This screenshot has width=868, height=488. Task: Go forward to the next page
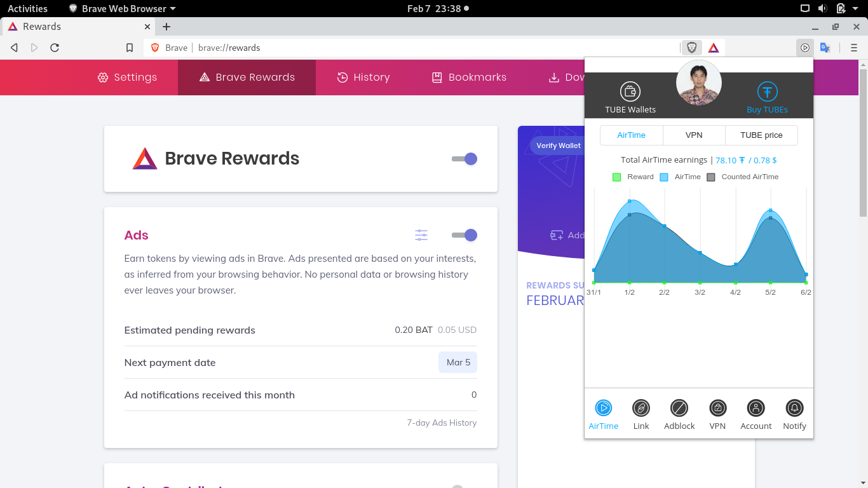pyautogui.click(x=34, y=48)
